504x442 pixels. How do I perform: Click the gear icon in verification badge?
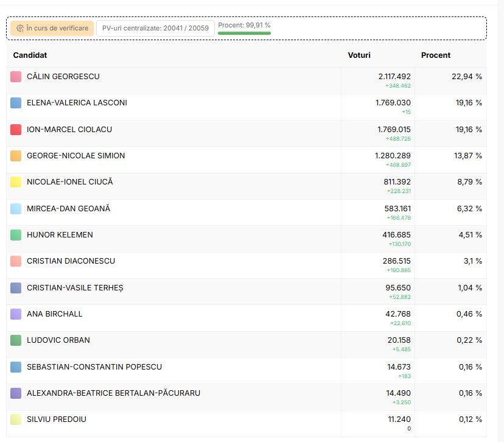click(x=20, y=28)
